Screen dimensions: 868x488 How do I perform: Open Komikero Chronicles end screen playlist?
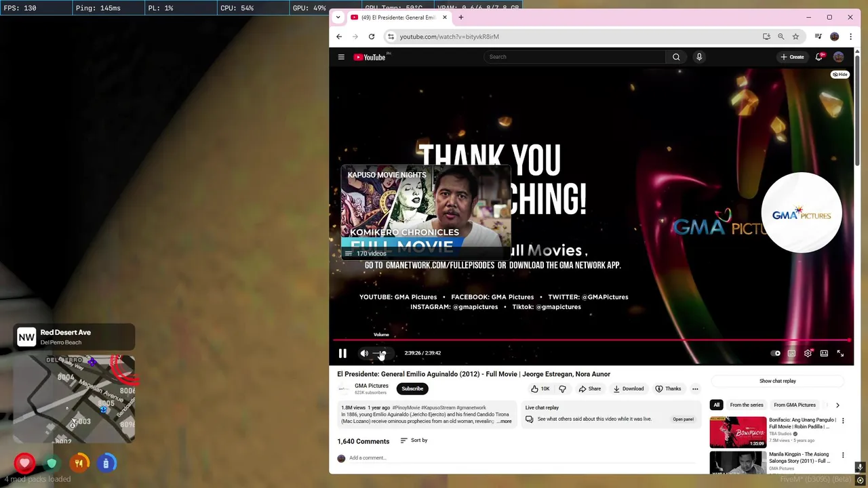coord(425,212)
